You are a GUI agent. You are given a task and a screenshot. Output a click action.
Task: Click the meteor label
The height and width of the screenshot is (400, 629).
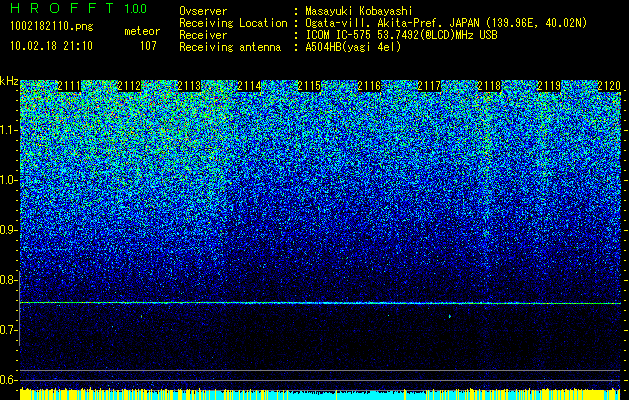142,31
